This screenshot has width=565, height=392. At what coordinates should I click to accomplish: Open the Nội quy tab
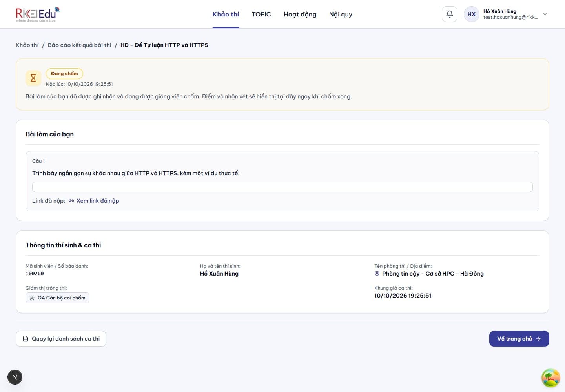(341, 14)
